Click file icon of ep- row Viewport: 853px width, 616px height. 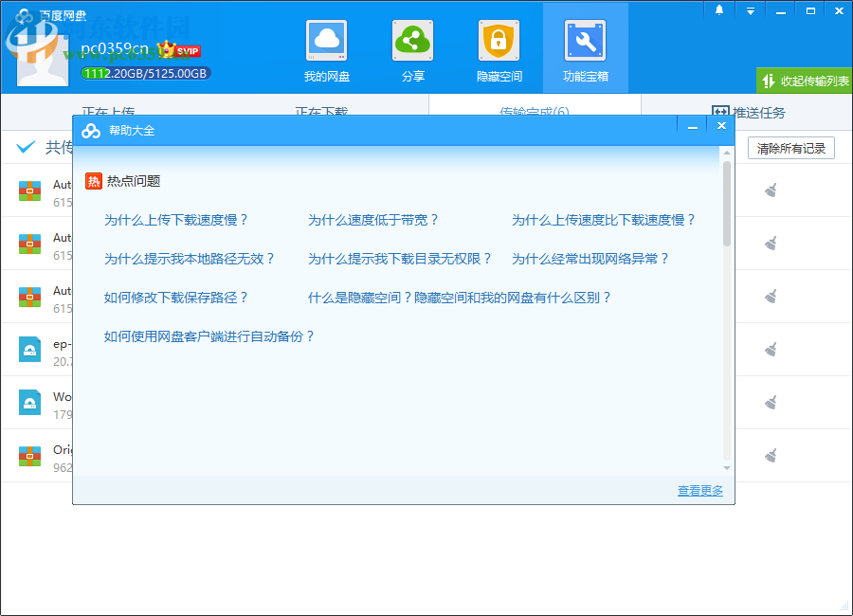tap(30, 350)
